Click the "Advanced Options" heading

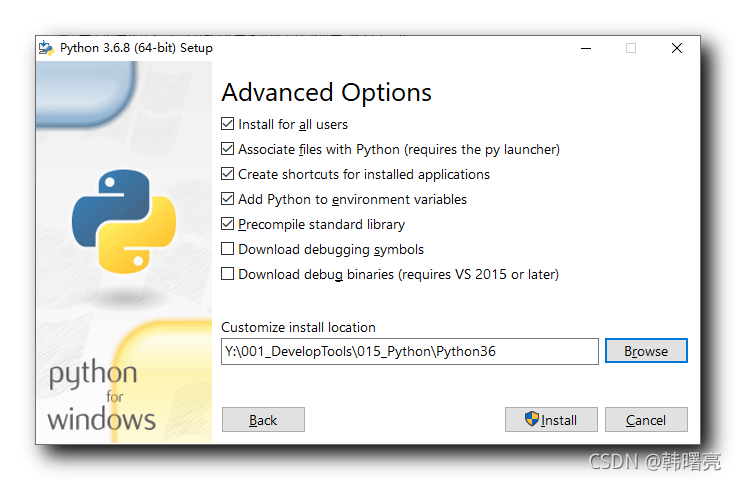[326, 92]
